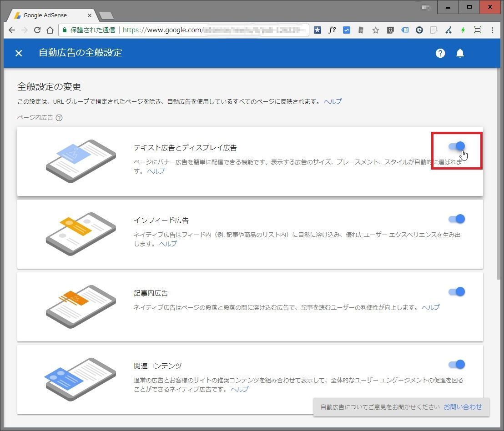Click the お問い合わせ feedback link
Screen dimensions: 504x431
(463, 407)
